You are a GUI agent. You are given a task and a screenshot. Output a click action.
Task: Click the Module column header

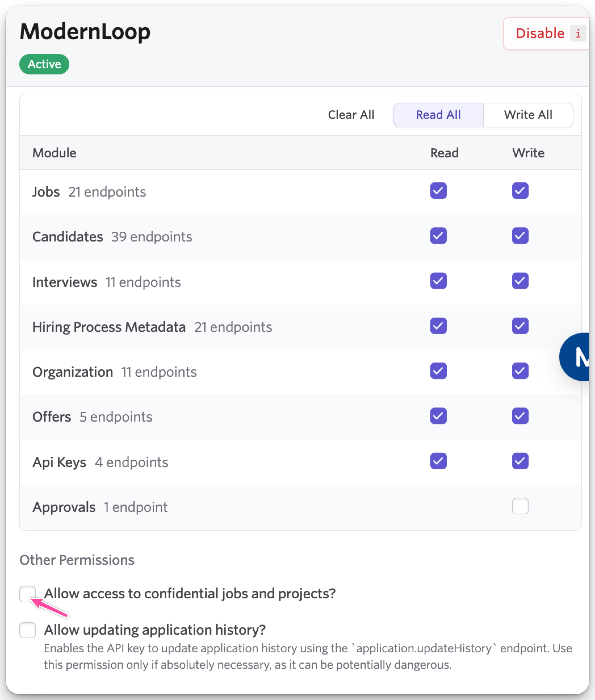tap(54, 153)
